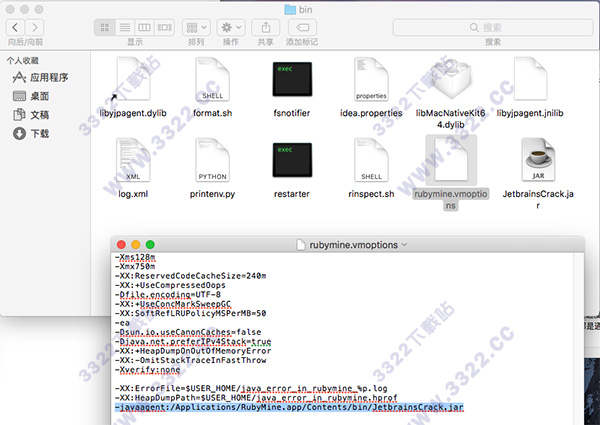This screenshot has height=425, width=600.
Task: Click the -Xmx750m line
Action: coord(135,266)
